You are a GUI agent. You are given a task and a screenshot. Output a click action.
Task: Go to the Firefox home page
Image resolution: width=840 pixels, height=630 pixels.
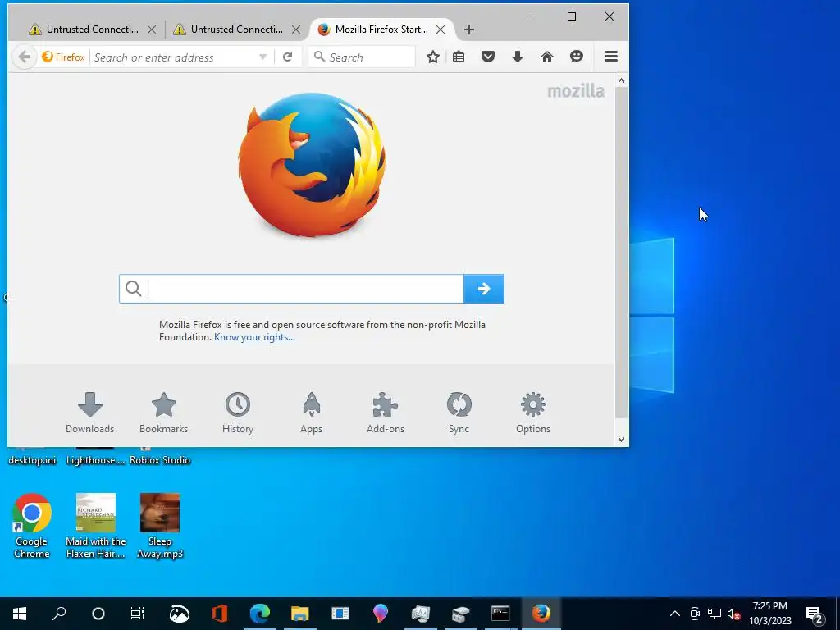pos(547,57)
